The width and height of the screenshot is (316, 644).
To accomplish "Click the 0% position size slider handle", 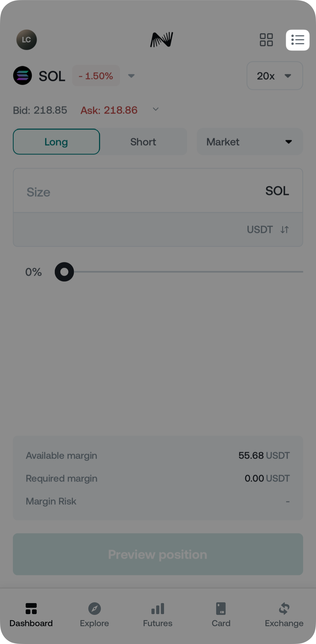I will click(64, 272).
